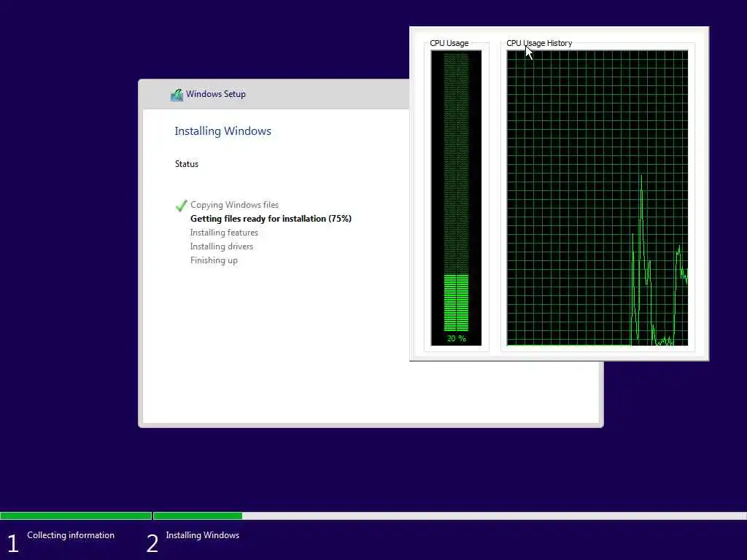The image size is (747, 560).
Task: Click the Windows Setup title text
Action: coord(216,94)
